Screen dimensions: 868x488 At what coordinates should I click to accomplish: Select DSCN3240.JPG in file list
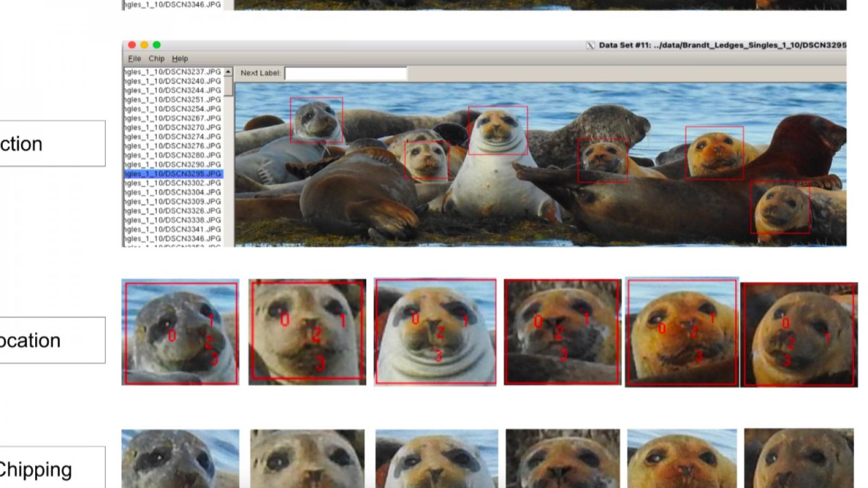click(x=173, y=81)
